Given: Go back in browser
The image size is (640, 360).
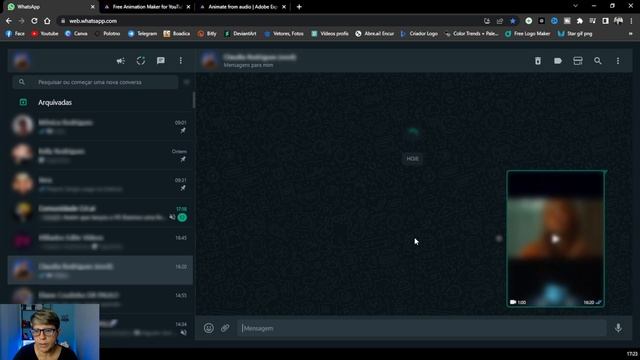Looking at the screenshot, I should click(9, 21).
